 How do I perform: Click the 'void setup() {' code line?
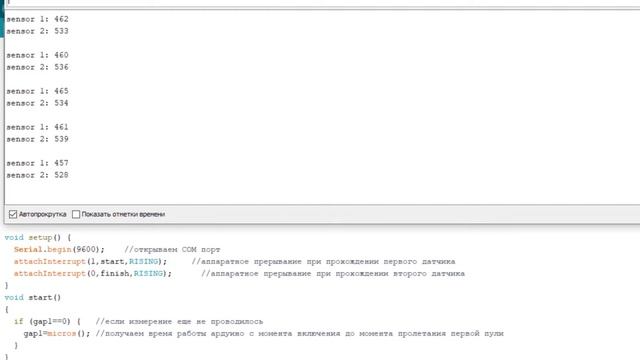pyautogui.click(x=38, y=238)
